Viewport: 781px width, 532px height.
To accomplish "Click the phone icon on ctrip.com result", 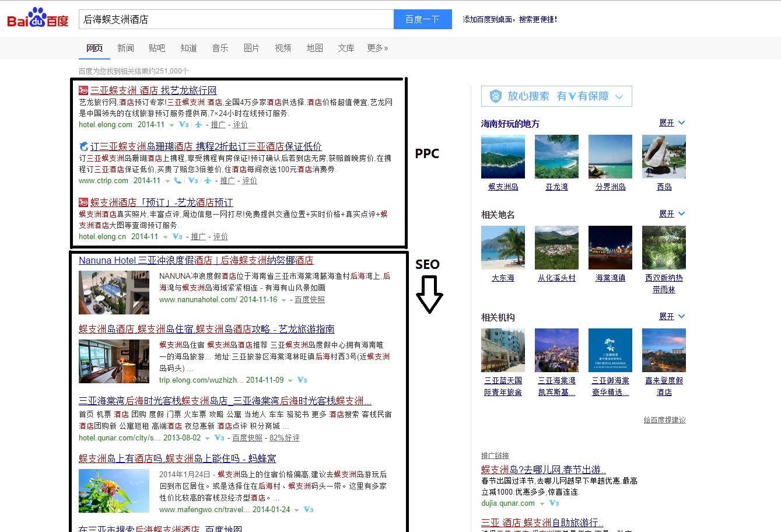I will click(x=177, y=181).
